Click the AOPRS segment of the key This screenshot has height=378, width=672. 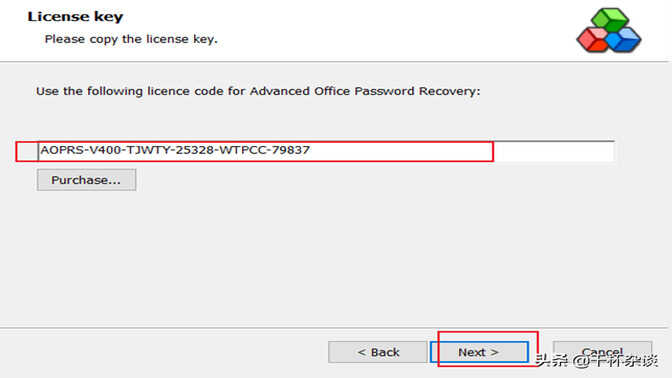click(63, 150)
